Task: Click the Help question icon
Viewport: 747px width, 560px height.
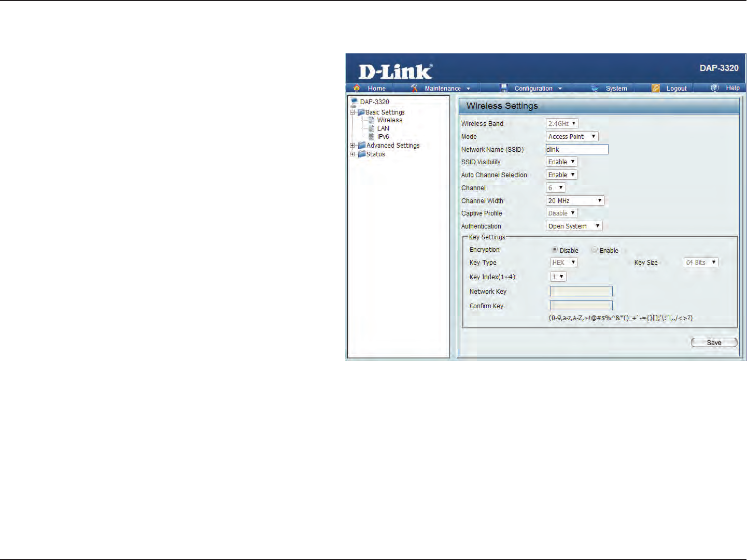Action: 715,88
